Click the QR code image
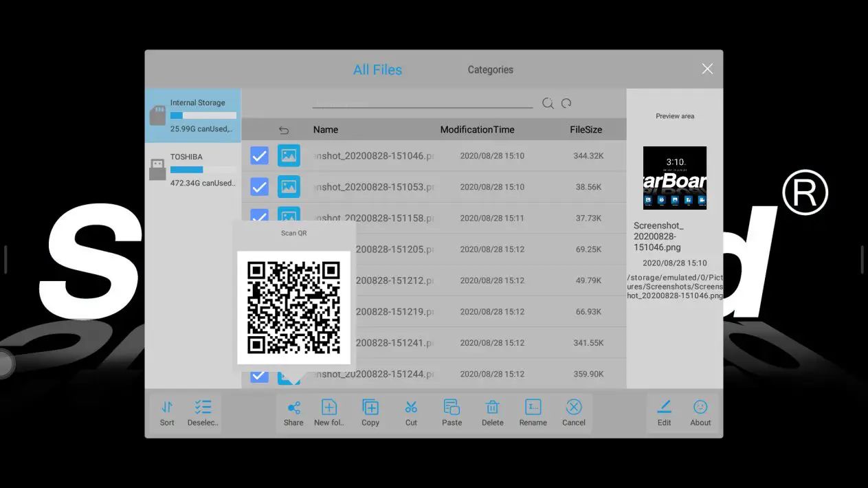 point(293,307)
